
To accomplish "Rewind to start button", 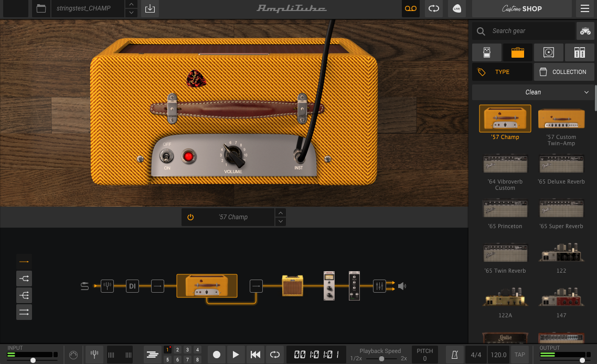I will (255, 355).
